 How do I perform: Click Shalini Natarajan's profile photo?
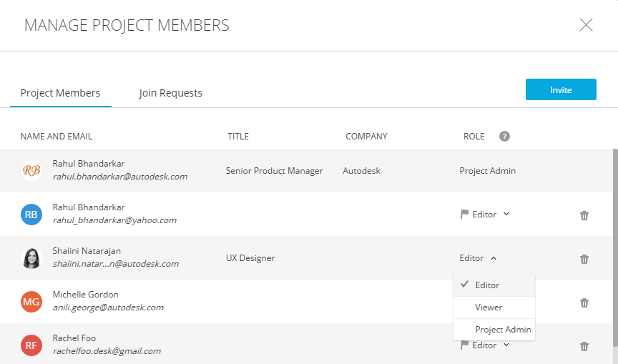pos(31,258)
